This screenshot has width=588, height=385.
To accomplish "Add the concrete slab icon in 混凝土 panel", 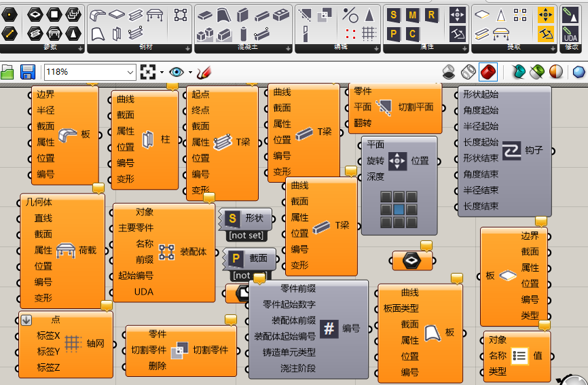I will [205, 16].
